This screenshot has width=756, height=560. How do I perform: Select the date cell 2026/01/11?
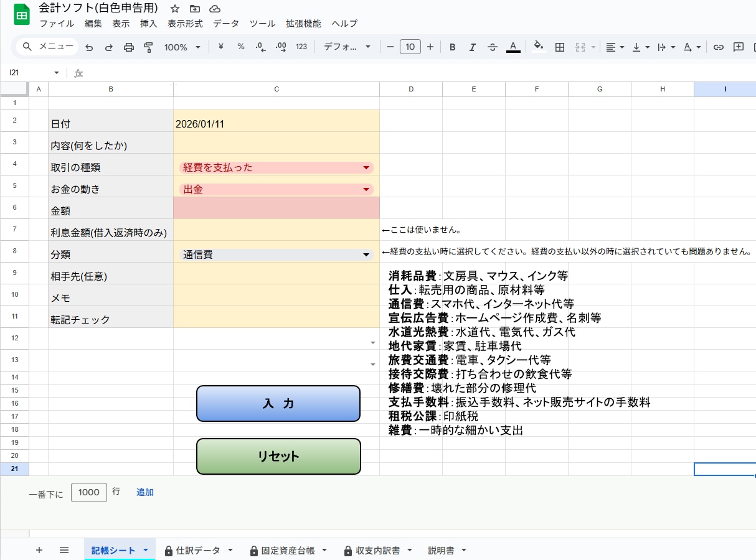276,121
